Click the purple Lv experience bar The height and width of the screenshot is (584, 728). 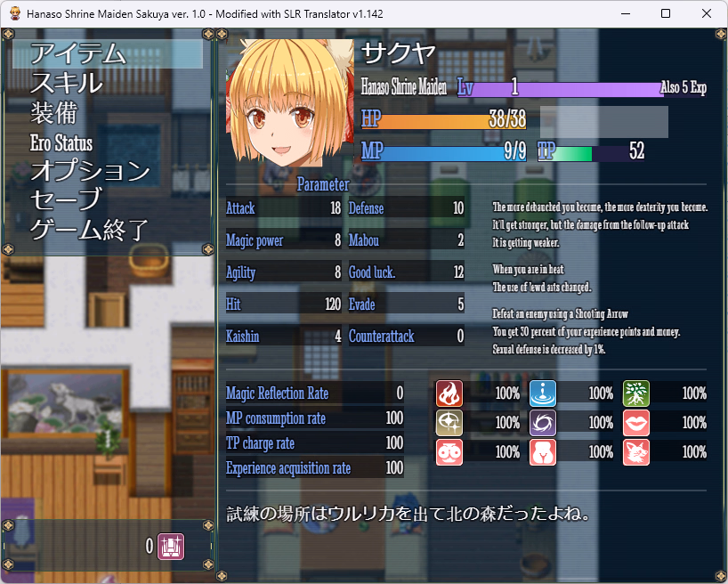point(559,87)
